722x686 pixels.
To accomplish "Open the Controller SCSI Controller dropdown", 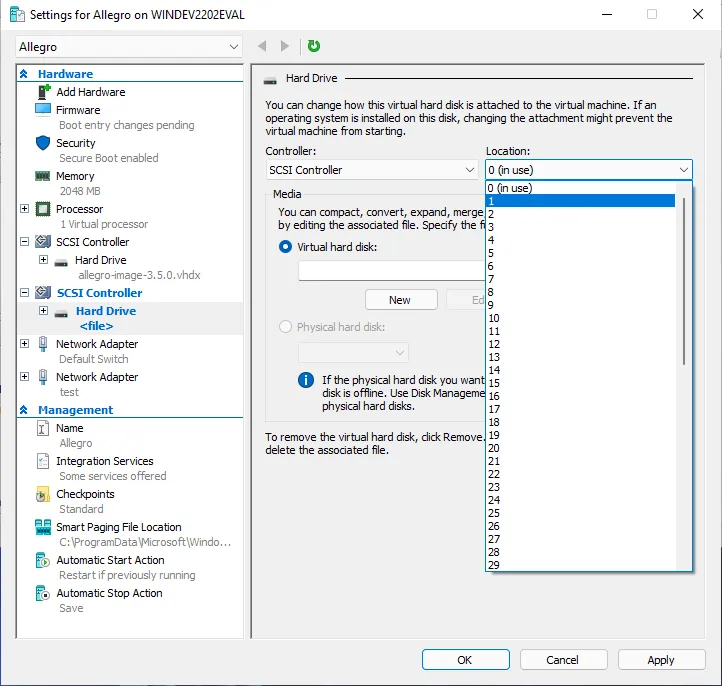I will pyautogui.click(x=372, y=170).
